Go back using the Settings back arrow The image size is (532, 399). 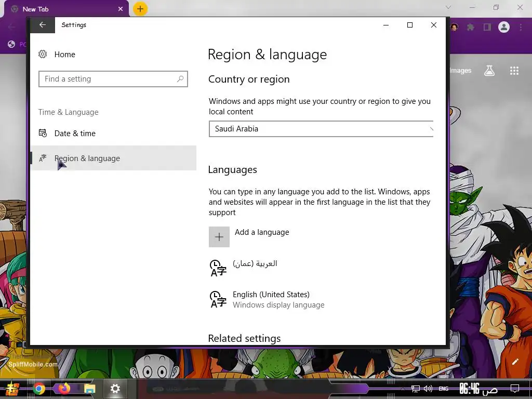(x=43, y=25)
